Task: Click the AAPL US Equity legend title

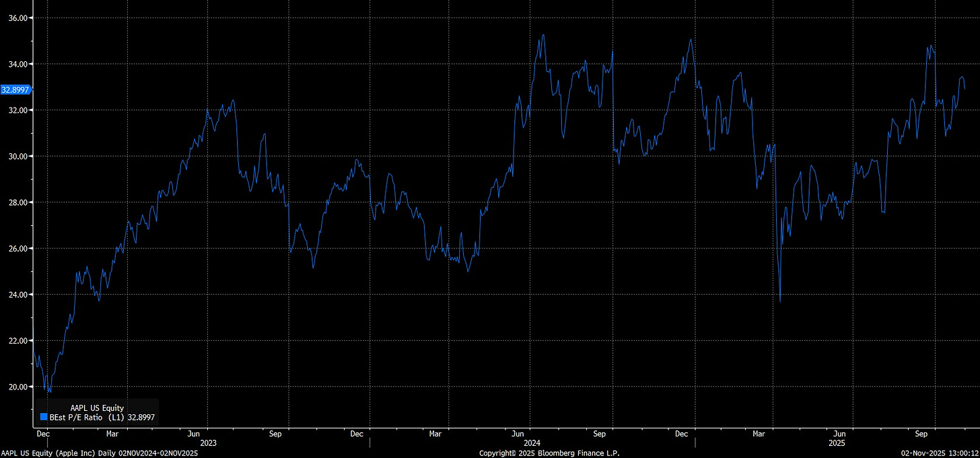Action: click(97, 408)
